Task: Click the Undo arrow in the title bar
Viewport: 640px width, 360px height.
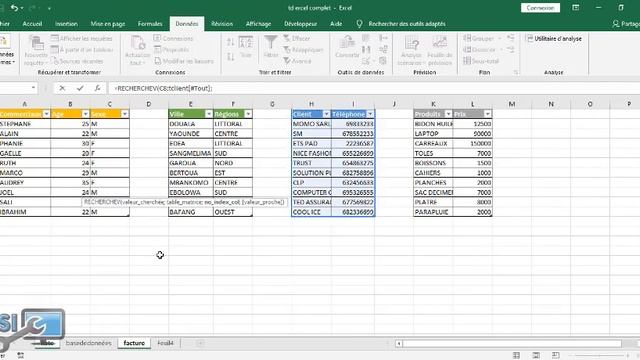Action: [14, 8]
